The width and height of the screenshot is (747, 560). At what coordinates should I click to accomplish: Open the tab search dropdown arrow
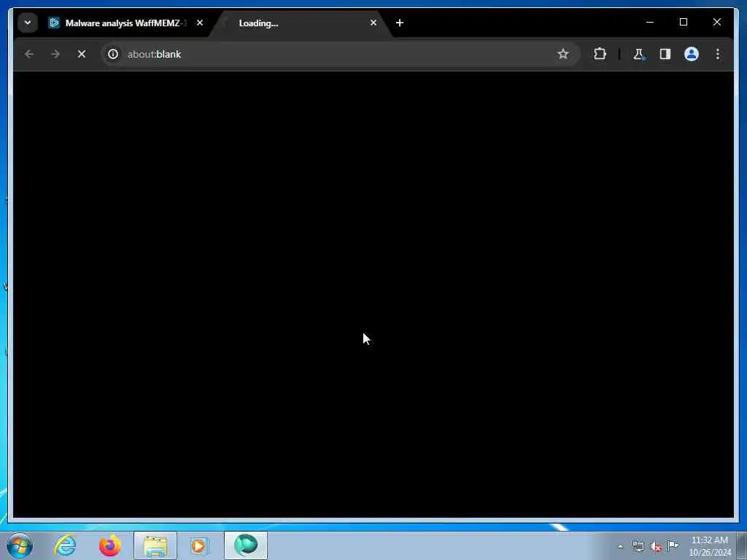(x=28, y=23)
